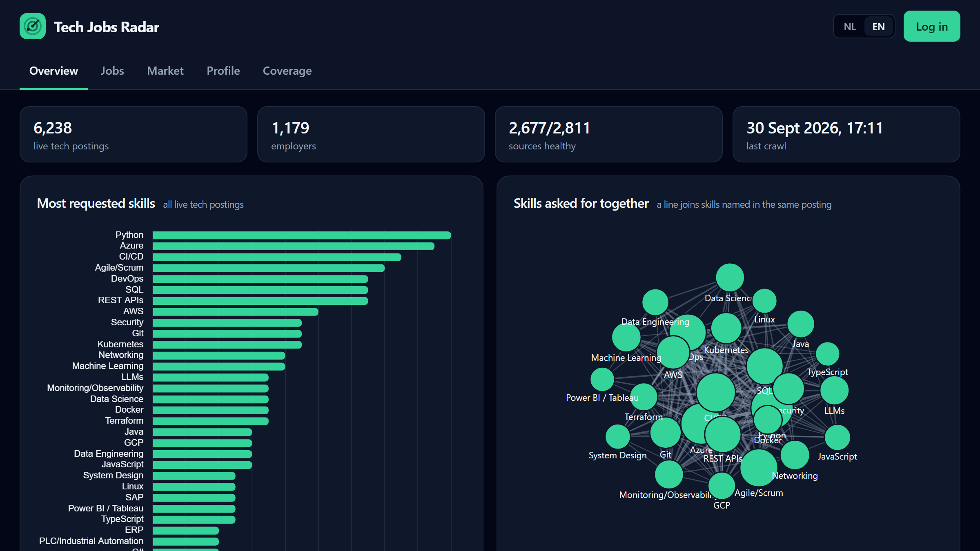Screen dimensions: 980x551
Task: Select the Java node in the skills graph
Action: pyautogui.click(x=801, y=324)
